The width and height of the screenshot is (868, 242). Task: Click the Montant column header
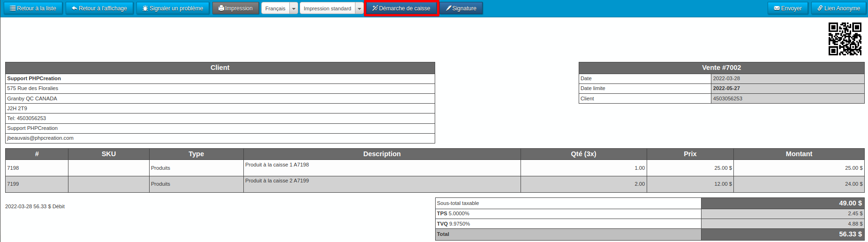(x=799, y=154)
